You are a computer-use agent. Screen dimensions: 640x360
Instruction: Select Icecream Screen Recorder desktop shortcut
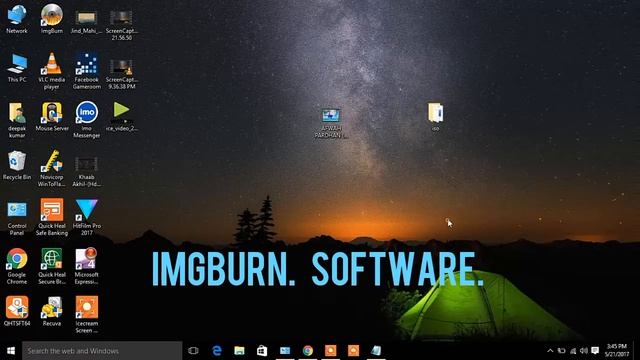(x=87, y=315)
